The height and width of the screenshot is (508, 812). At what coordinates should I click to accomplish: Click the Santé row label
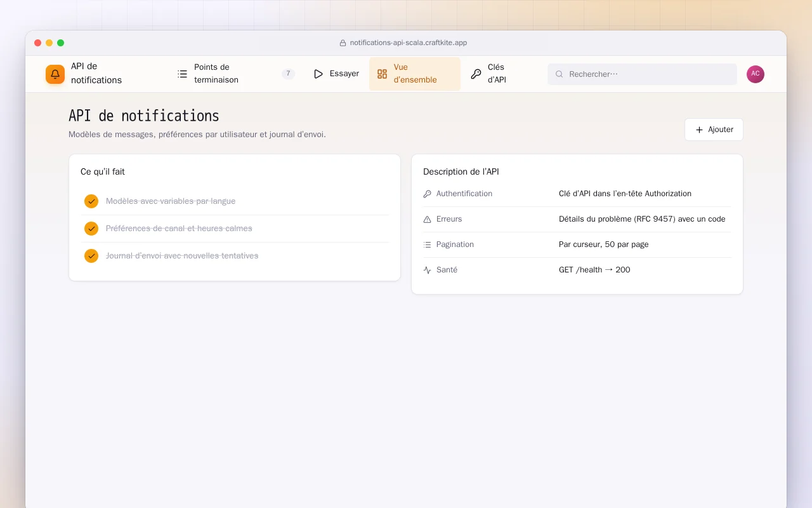[447, 270]
